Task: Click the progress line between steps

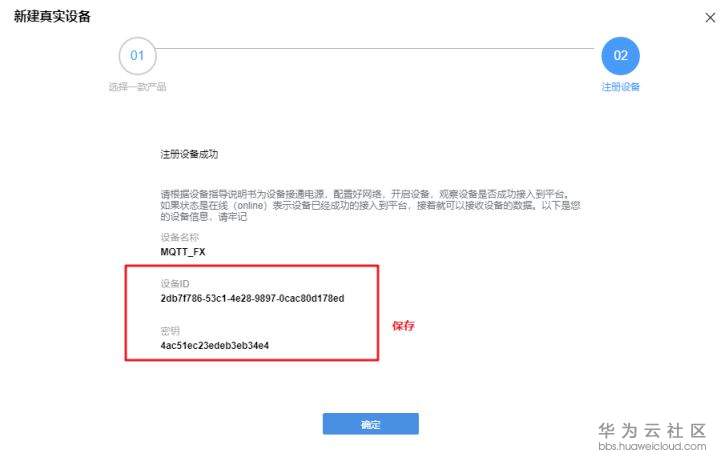Action: coord(375,48)
